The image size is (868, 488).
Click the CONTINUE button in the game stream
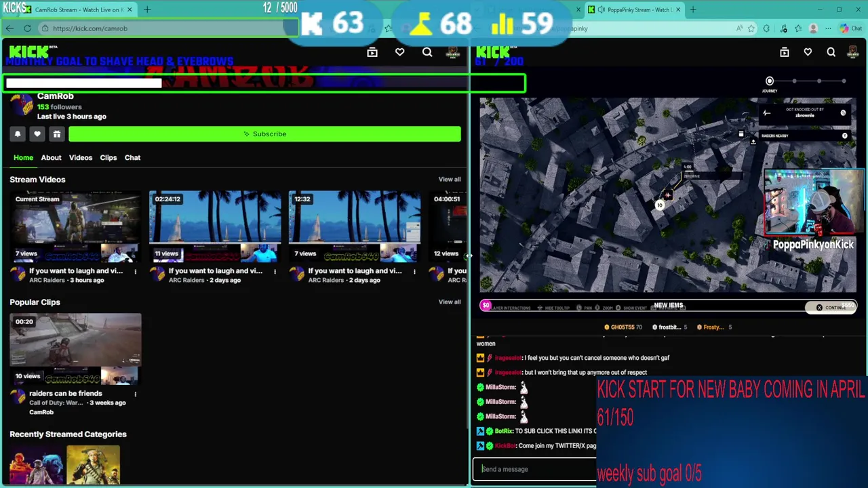(831, 308)
